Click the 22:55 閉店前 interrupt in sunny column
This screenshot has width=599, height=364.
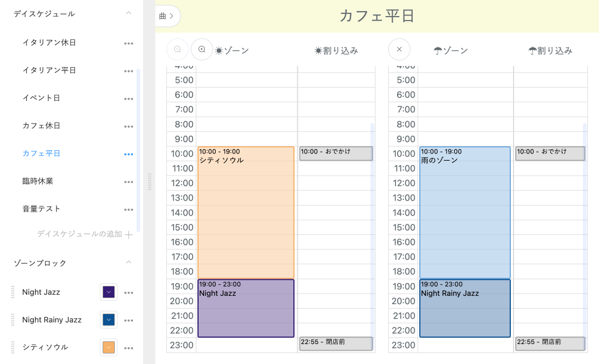pyautogui.click(x=336, y=343)
